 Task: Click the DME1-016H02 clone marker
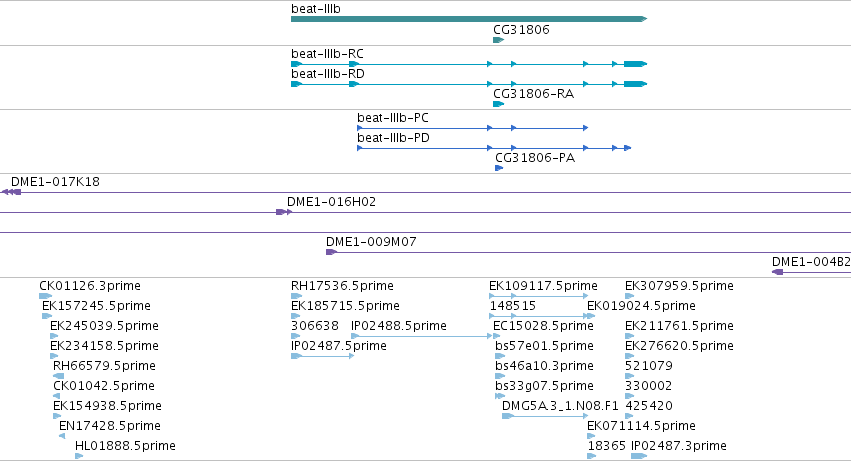pyautogui.click(x=284, y=212)
